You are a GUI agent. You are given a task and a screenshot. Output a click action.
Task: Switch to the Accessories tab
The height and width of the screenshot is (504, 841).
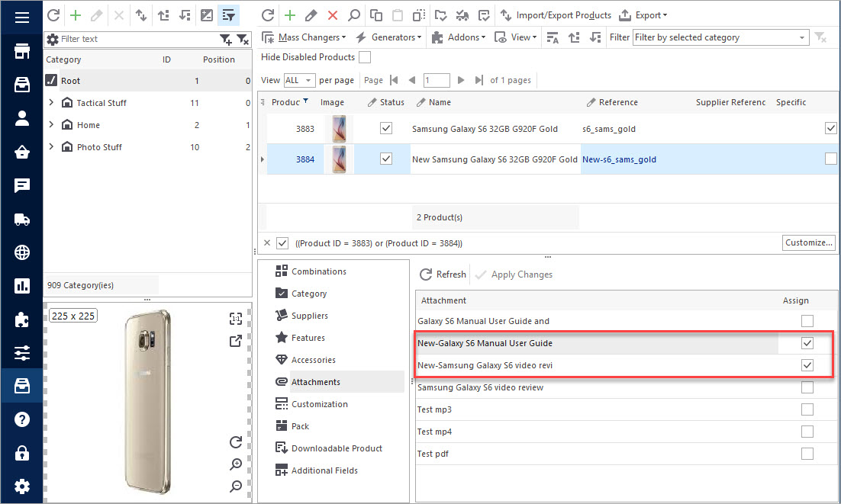click(306, 360)
